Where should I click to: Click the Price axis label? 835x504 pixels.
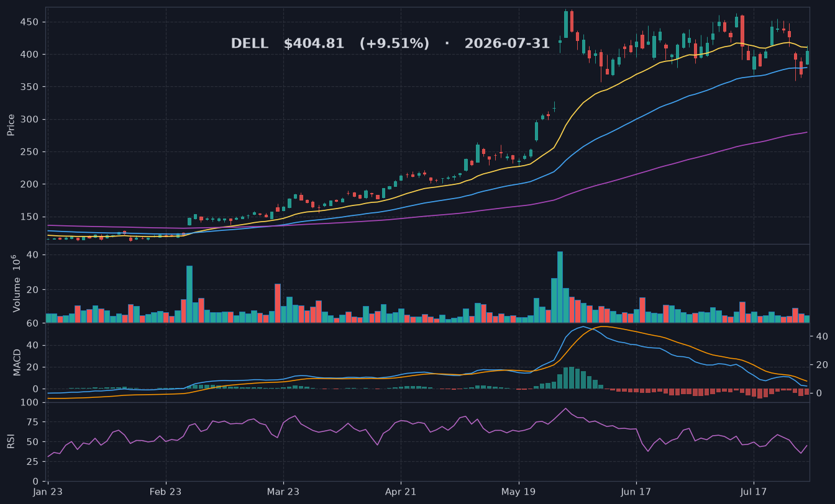(x=11, y=125)
